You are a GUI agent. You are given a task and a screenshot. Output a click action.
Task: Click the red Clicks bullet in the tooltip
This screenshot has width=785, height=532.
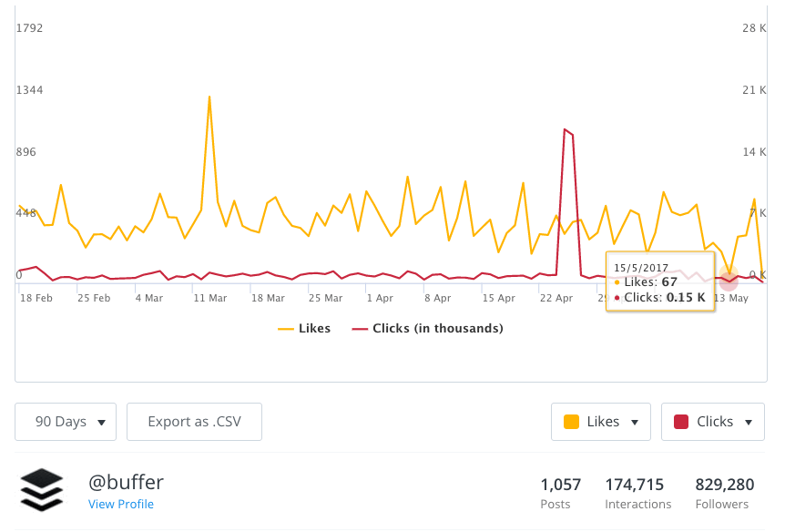617,297
